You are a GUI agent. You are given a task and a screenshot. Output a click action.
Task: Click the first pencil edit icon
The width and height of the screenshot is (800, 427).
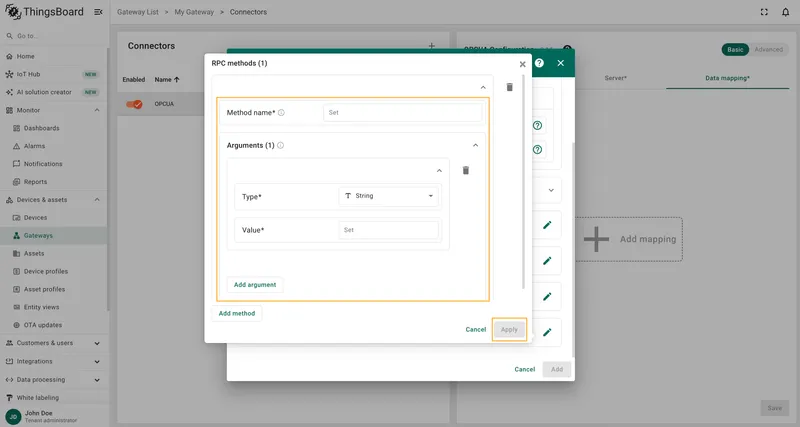coord(547,225)
